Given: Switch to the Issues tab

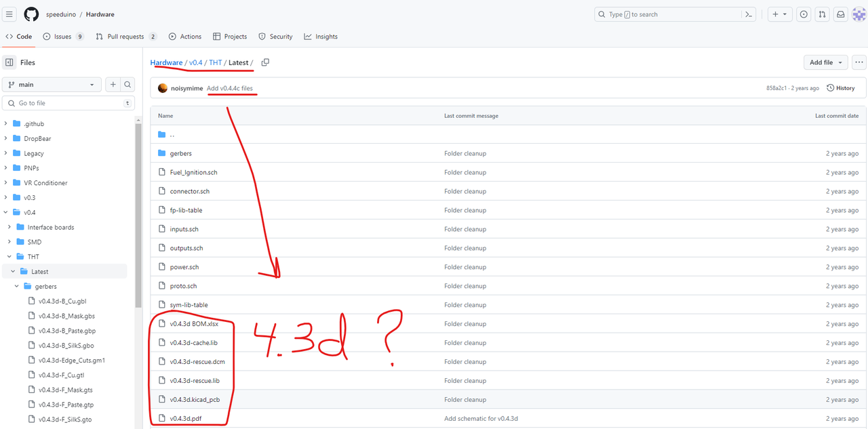Looking at the screenshot, I should click(63, 37).
